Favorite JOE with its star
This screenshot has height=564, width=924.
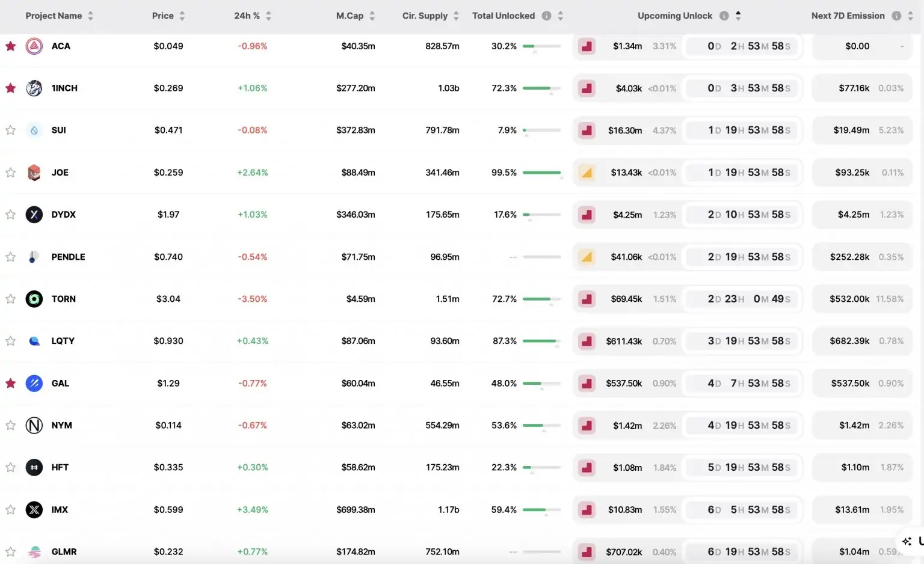click(10, 173)
